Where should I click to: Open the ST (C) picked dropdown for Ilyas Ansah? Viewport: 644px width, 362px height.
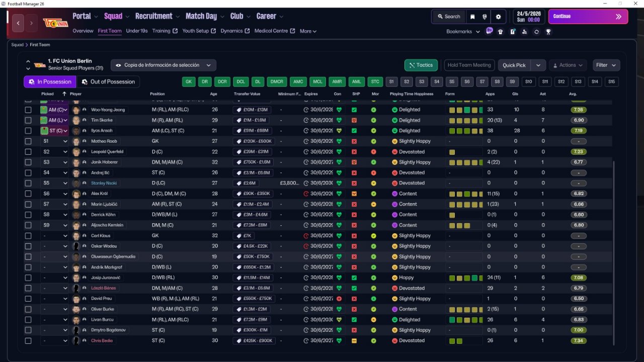[x=55, y=131]
